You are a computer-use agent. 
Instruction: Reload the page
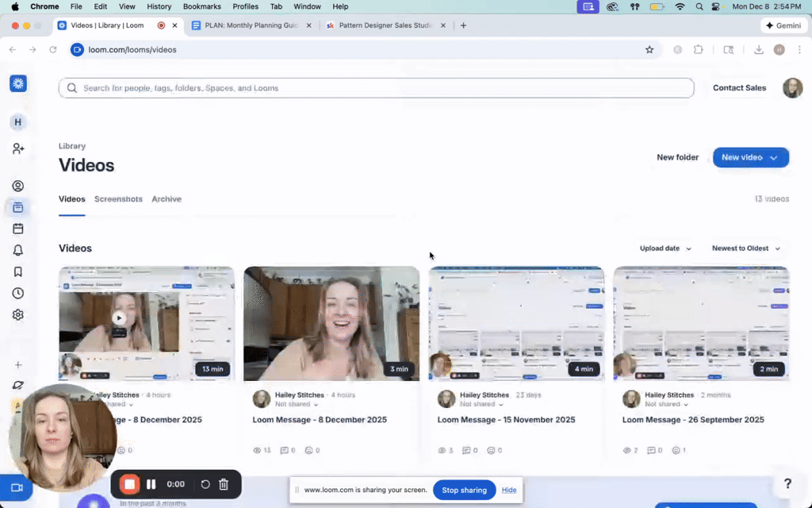[53, 50]
